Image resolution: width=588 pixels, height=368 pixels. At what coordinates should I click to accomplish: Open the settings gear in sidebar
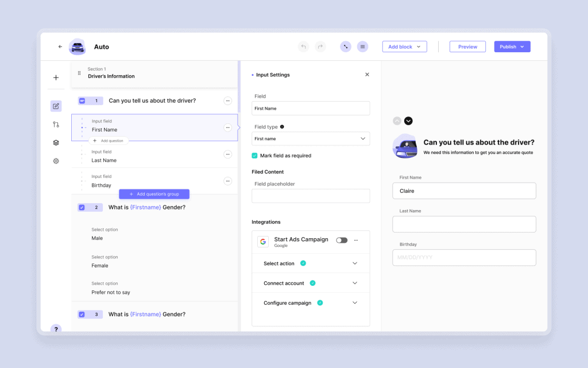click(56, 161)
